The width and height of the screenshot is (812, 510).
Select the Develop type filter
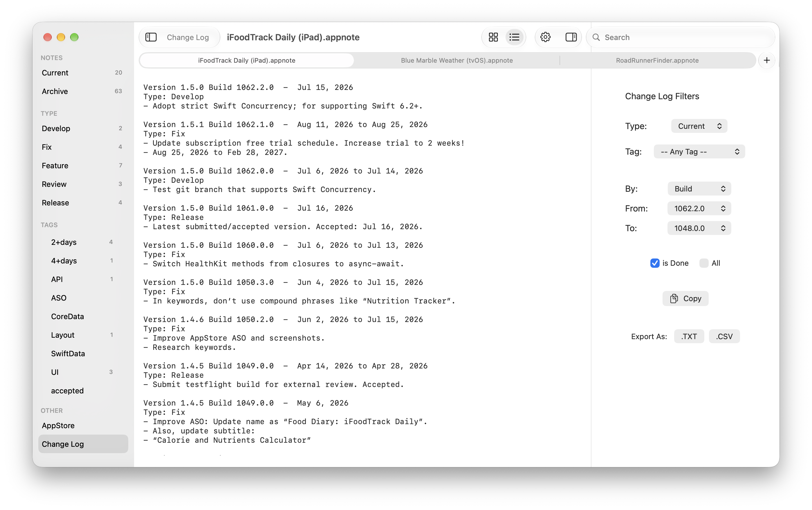coord(83,129)
